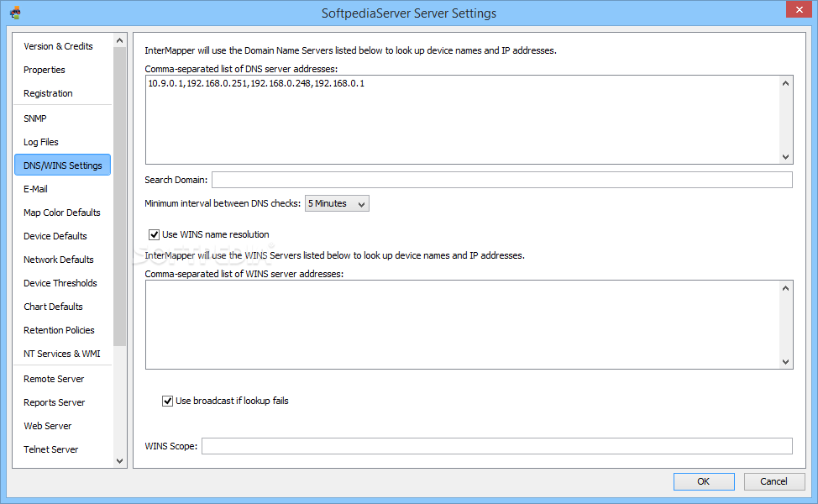Viewport: 818px width, 504px height.
Task: Click WINS list scroll down arrow
Action: pyautogui.click(x=785, y=362)
